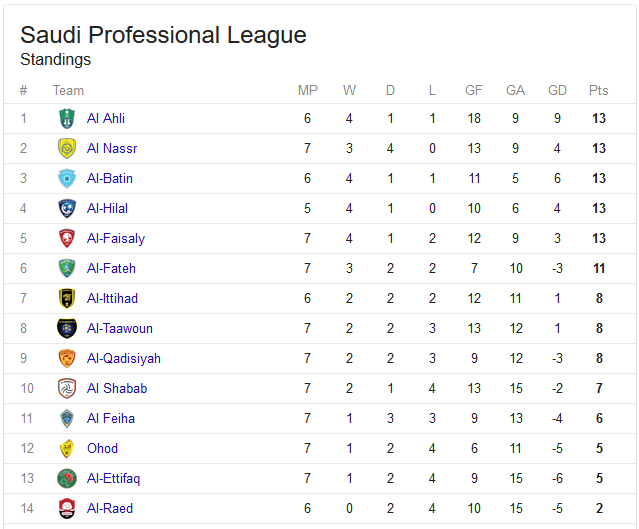This screenshot has width=639, height=529.
Task: Open the Al Nassr team page link
Action: (112, 148)
